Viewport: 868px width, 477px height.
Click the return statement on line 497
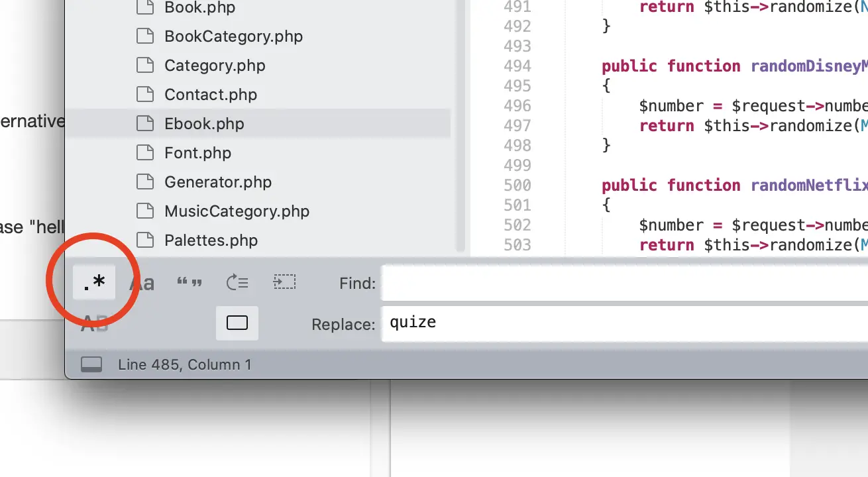click(x=753, y=126)
